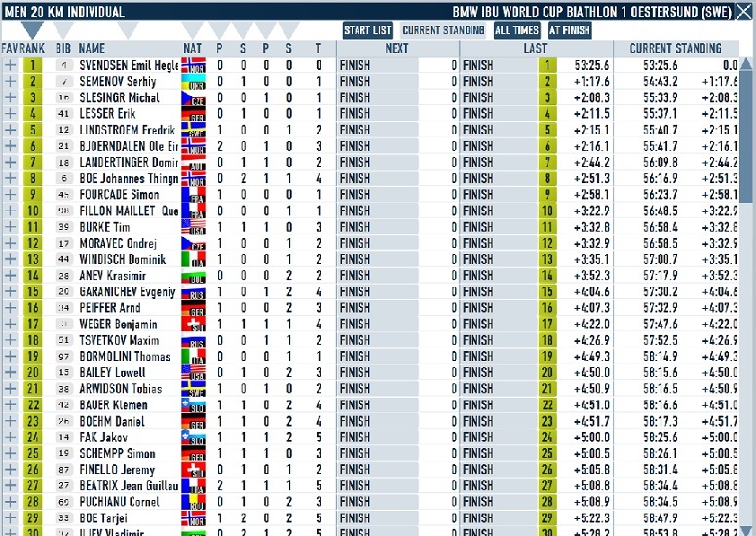Click the NAME column header
756x536 pixels.
coord(93,49)
